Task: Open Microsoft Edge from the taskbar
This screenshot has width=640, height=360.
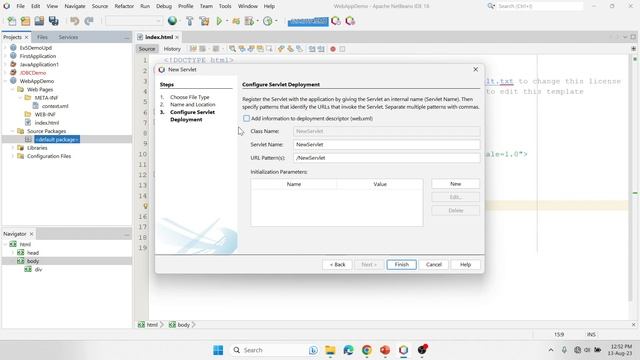Action: coord(348,350)
